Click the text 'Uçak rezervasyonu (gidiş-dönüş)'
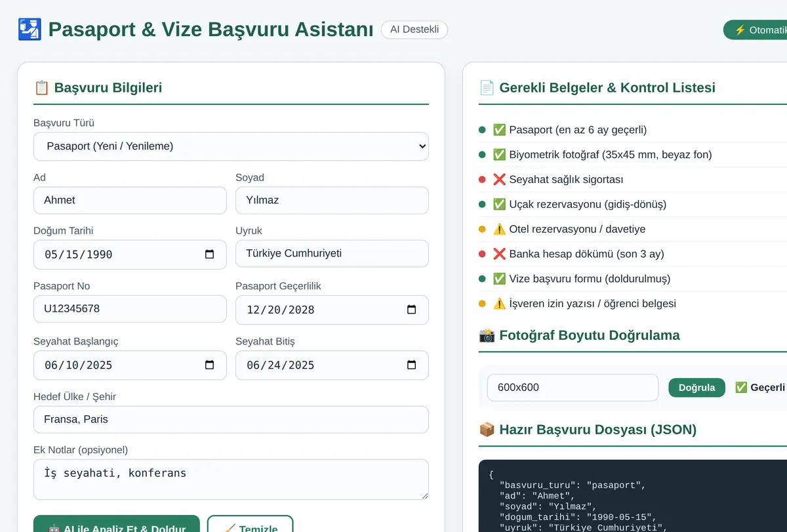The image size is (787, 532). pyautogui.click(x=588, y=205)
